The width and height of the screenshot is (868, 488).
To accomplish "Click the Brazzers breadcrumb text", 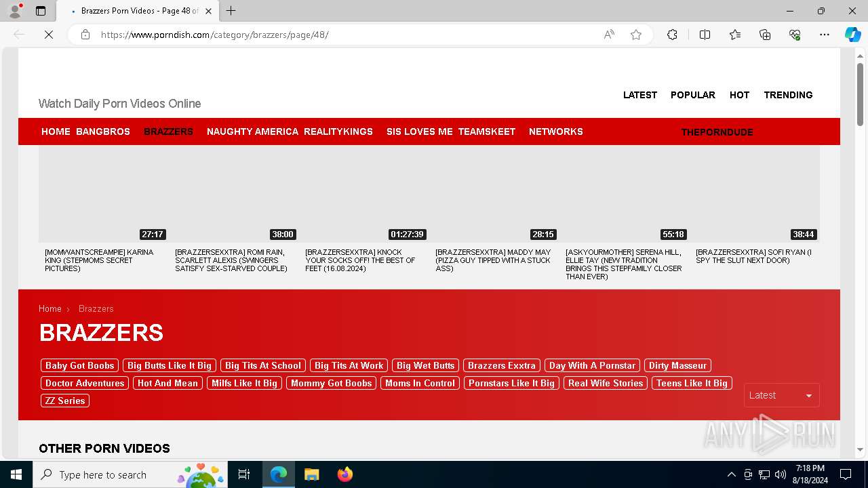I will click(x=96, y=308).
